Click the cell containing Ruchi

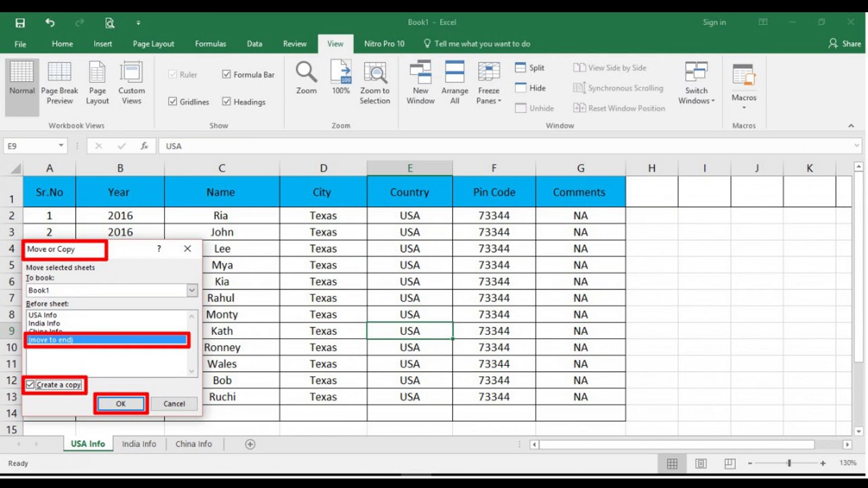point(222,397)
